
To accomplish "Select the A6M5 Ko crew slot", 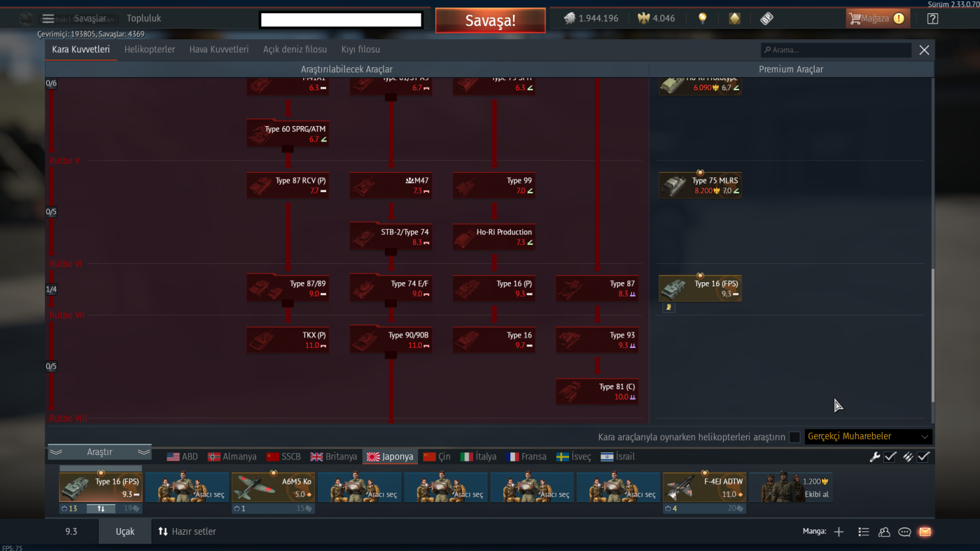I will (x=273, y=487).
